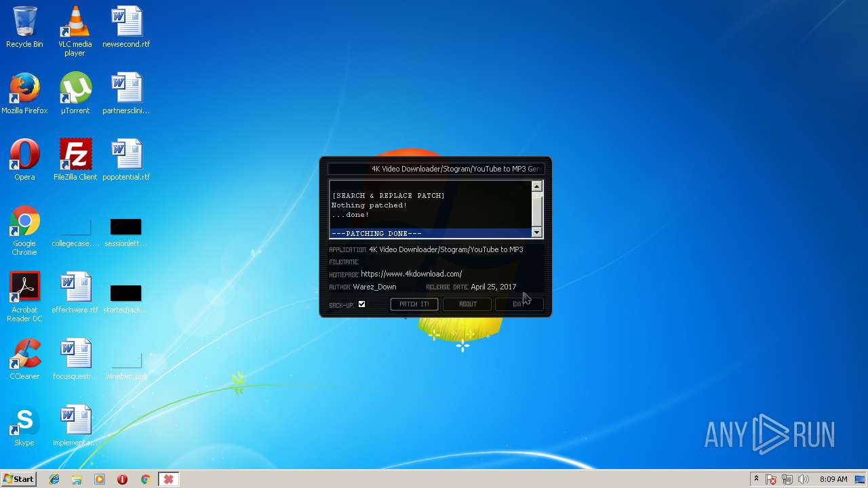Select the partnersclini... document icon
Image resolution: width=868 pixels, height=488 pixels.
pos(126,94)
